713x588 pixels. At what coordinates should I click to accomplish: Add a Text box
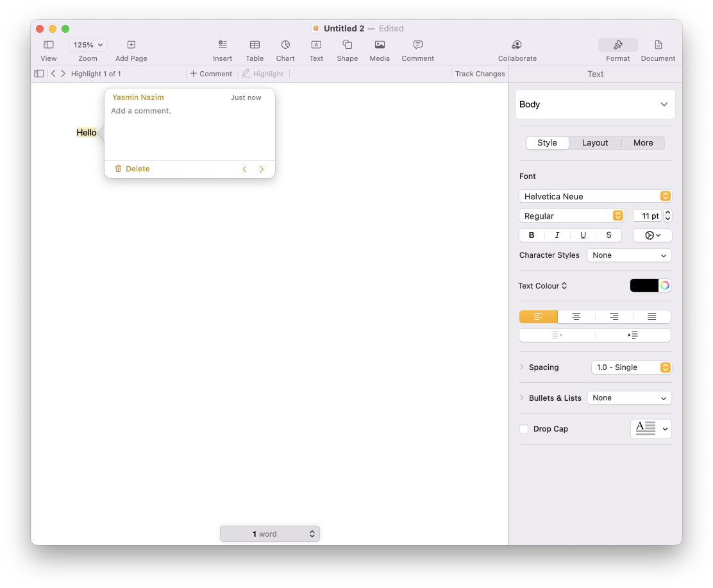pos(316,46)
